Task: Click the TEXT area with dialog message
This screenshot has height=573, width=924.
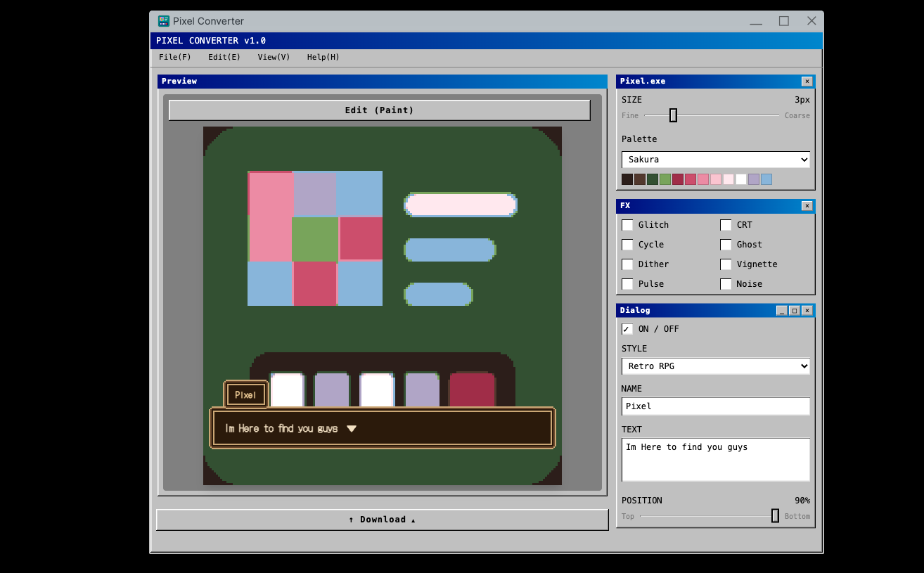Action: [x=716, y=460]
